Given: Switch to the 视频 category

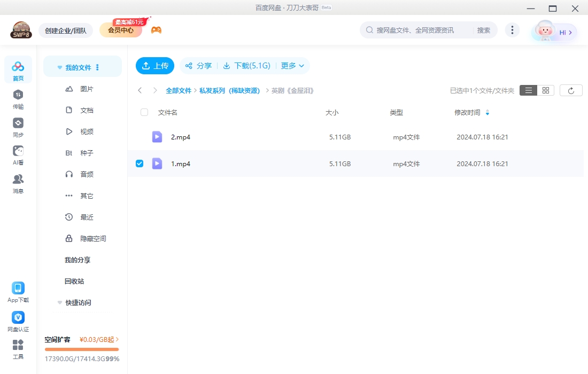Looking at the screenshot, I should [87, 131].
